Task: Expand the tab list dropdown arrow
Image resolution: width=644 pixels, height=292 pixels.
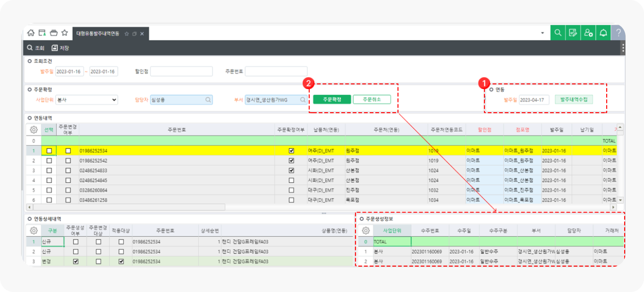Action: (542, 33)
